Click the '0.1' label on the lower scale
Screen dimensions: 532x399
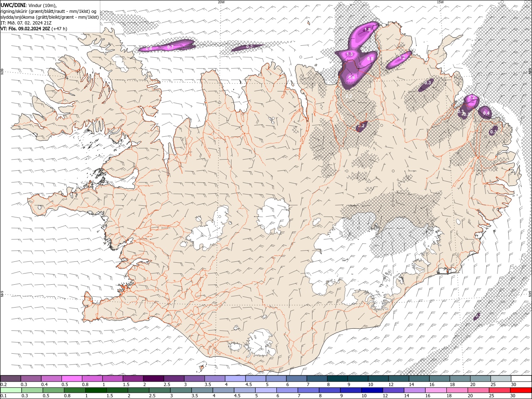point(4,396)
